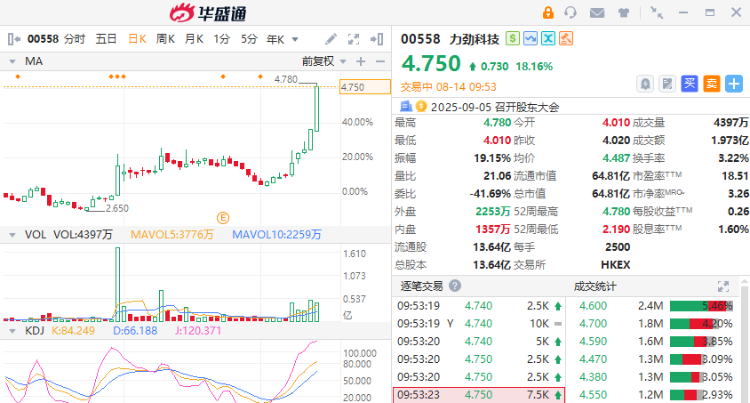Viewport: 750px width, 403px height.
Task: Click the shrink window arrows icon
Action: click(x=656, y=13)
